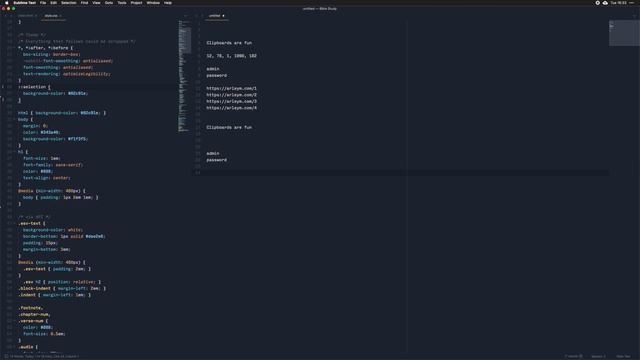Open the Window menu
640x360 pixels.
[x=153, y=2]
